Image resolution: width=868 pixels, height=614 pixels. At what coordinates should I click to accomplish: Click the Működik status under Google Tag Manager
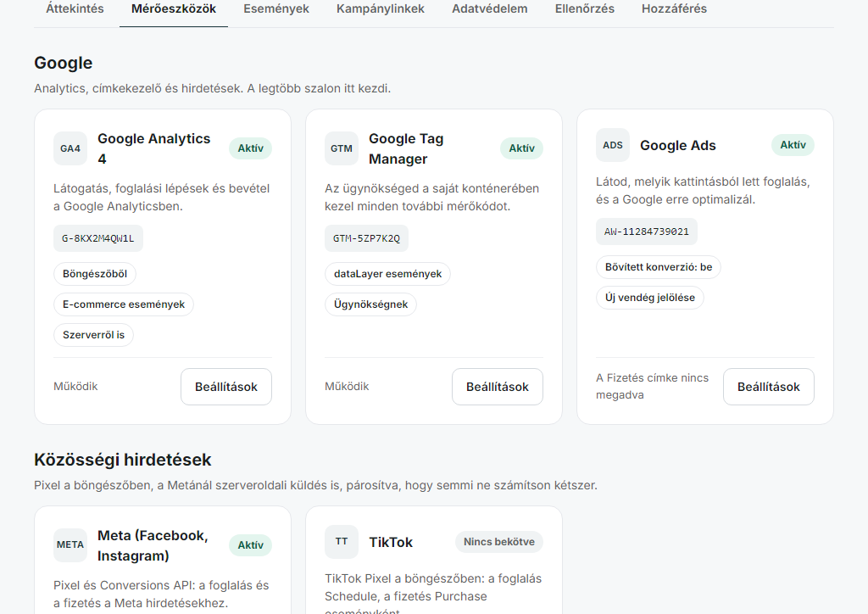pos(347,387)
